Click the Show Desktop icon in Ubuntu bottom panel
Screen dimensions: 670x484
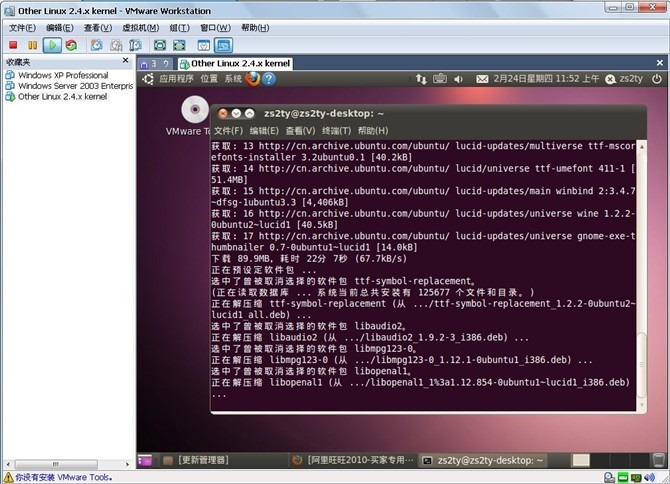click(145, 461)
